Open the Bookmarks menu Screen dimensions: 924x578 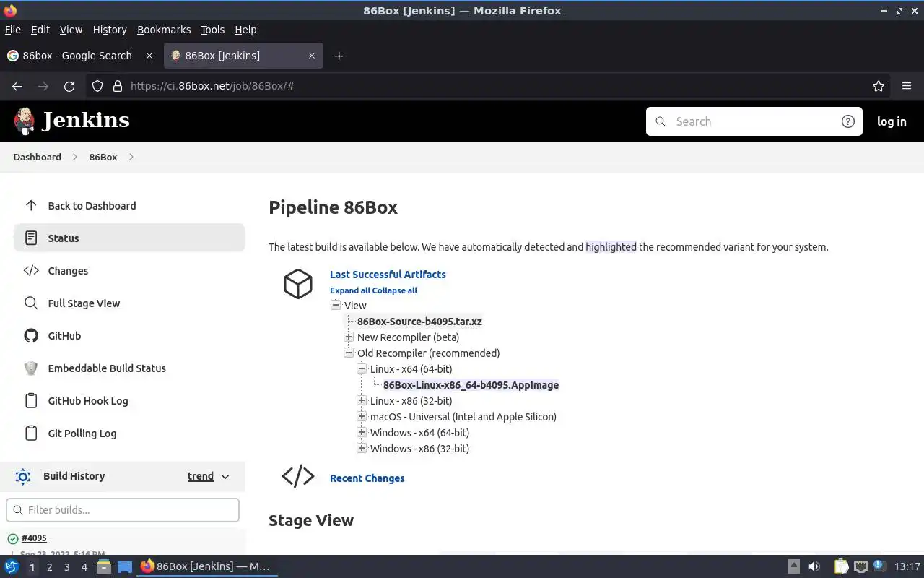[x=164, y=30]
